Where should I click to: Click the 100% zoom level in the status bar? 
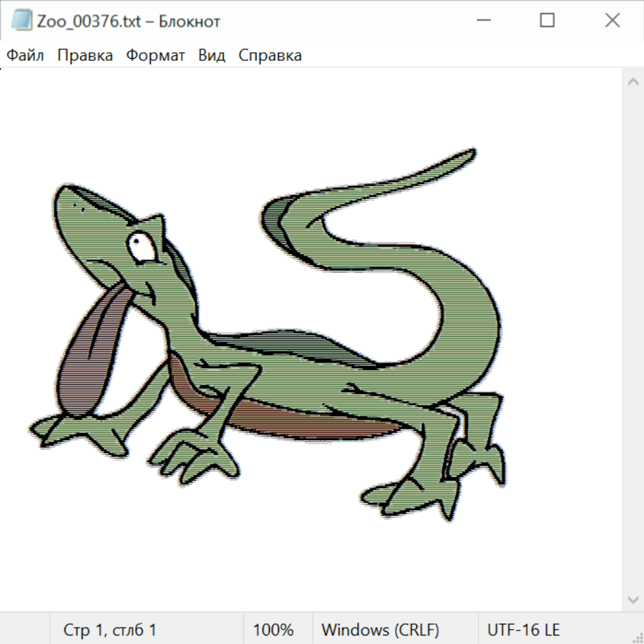273,630
